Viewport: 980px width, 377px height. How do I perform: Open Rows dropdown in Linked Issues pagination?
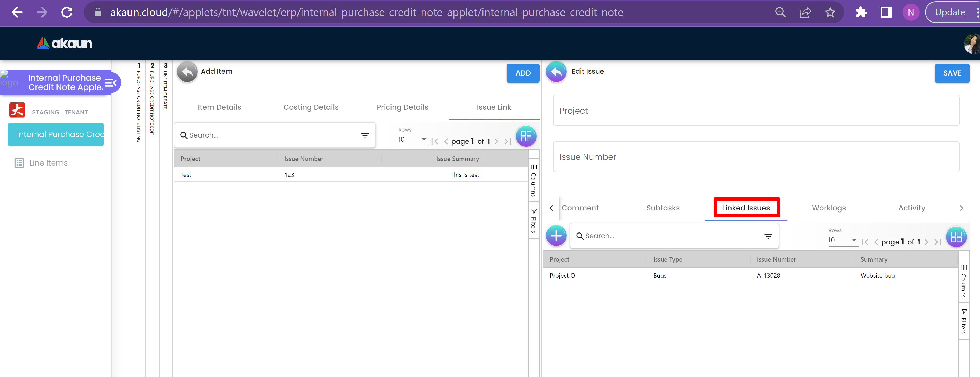[842, 240]
